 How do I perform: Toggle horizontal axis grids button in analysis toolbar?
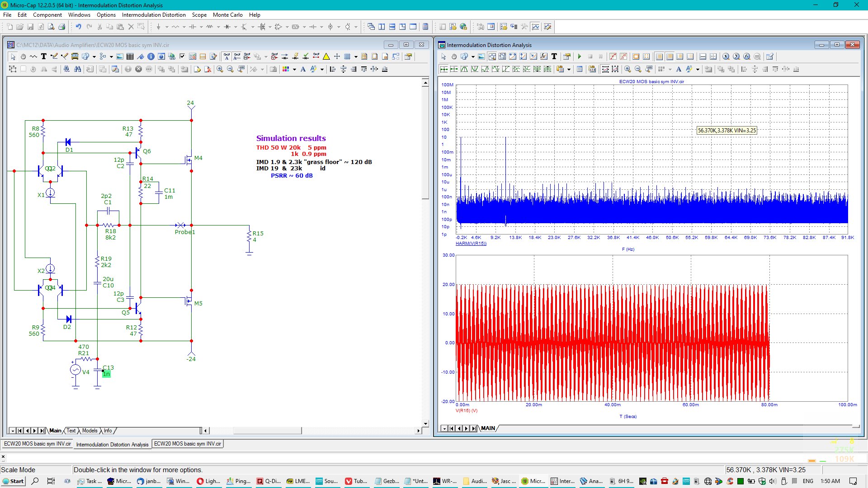point(670,56)
